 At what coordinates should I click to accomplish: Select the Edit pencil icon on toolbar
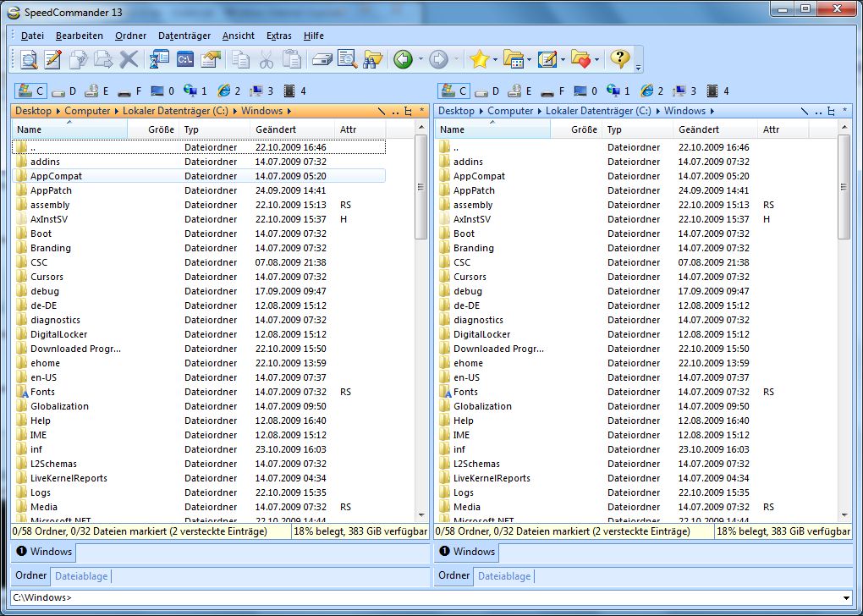tap(52, 59)
